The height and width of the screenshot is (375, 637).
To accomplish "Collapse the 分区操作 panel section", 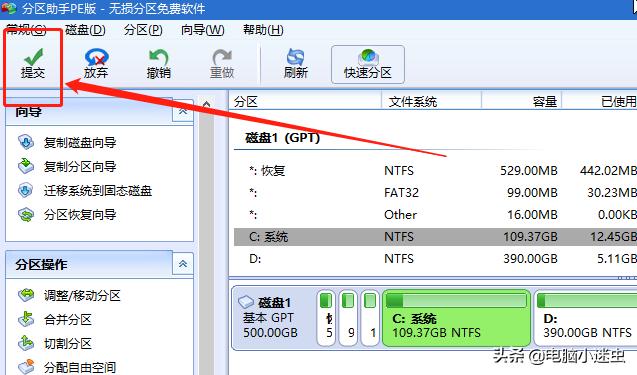I will (x=183, y=264).
